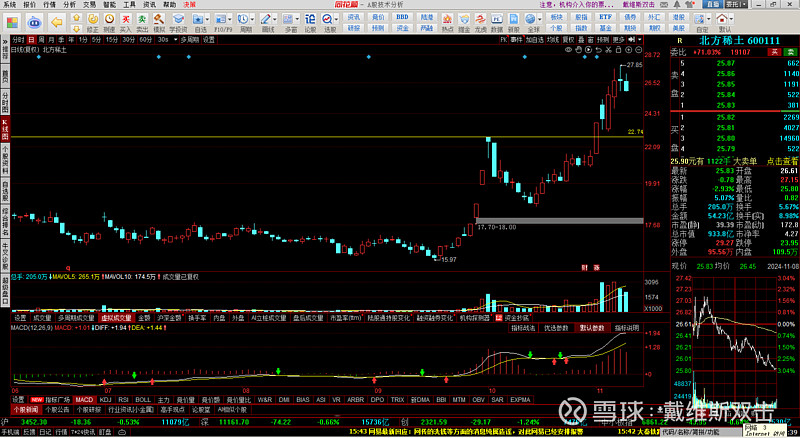
Task: Expand the 自选 watchlist dropdown arrow
Action: [207, 19]
